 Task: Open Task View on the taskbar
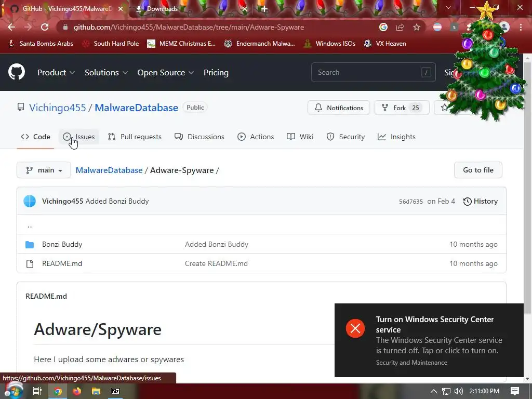[x=37, y=391]
